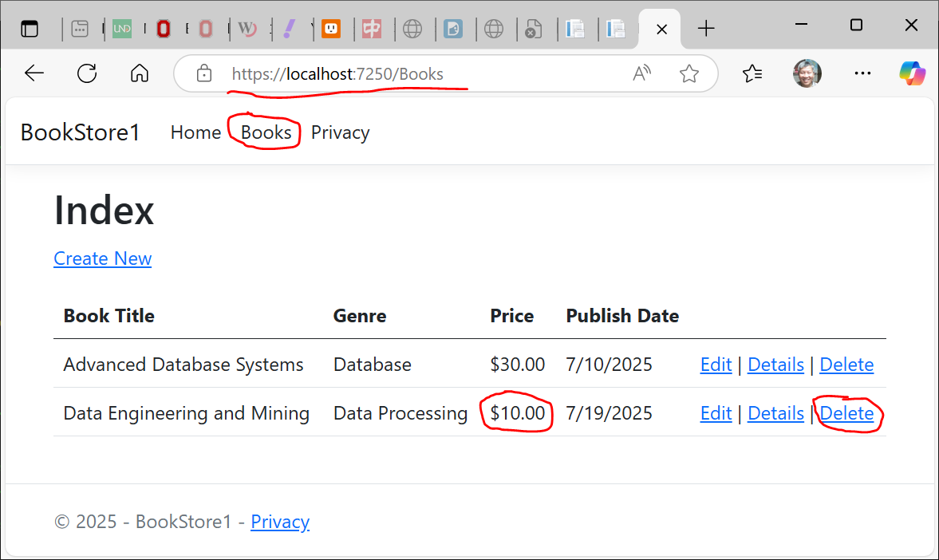Switch to the red Chinese character tab

(x=372, y=28)
